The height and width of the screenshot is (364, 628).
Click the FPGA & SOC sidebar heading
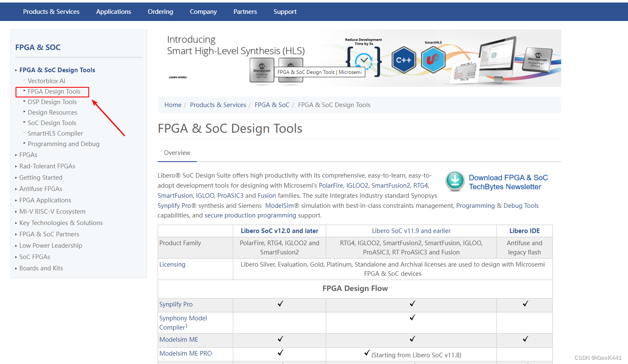pyautogui.click(x=38, y=47)
